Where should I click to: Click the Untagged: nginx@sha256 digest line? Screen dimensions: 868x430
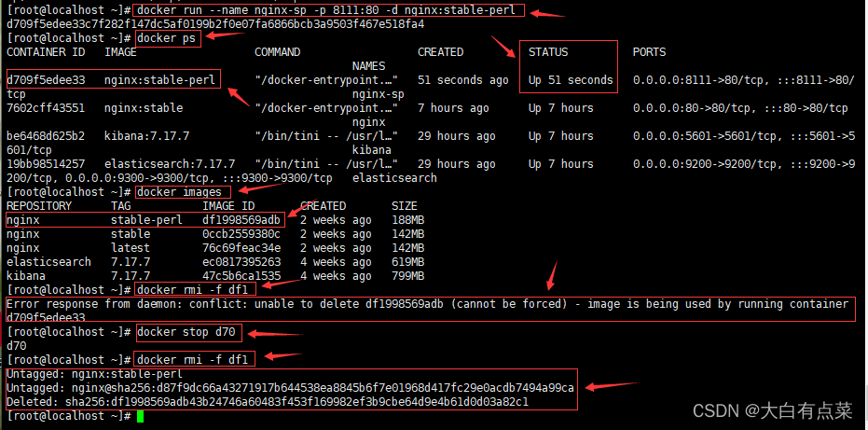[290, 388]
